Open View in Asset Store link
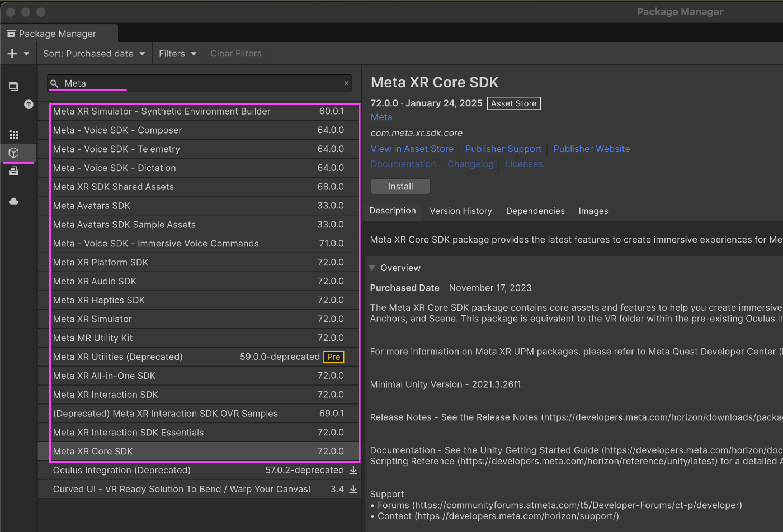 (412, 149)
